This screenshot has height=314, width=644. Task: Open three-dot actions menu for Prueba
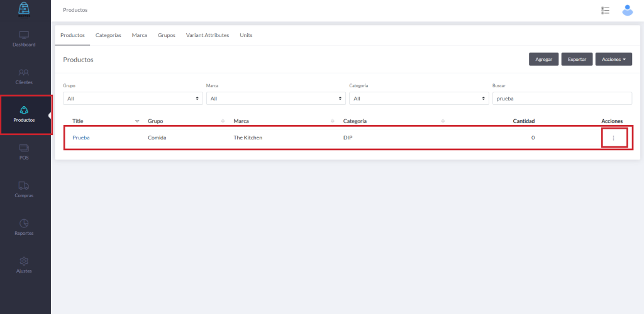[x=613, y=138]
